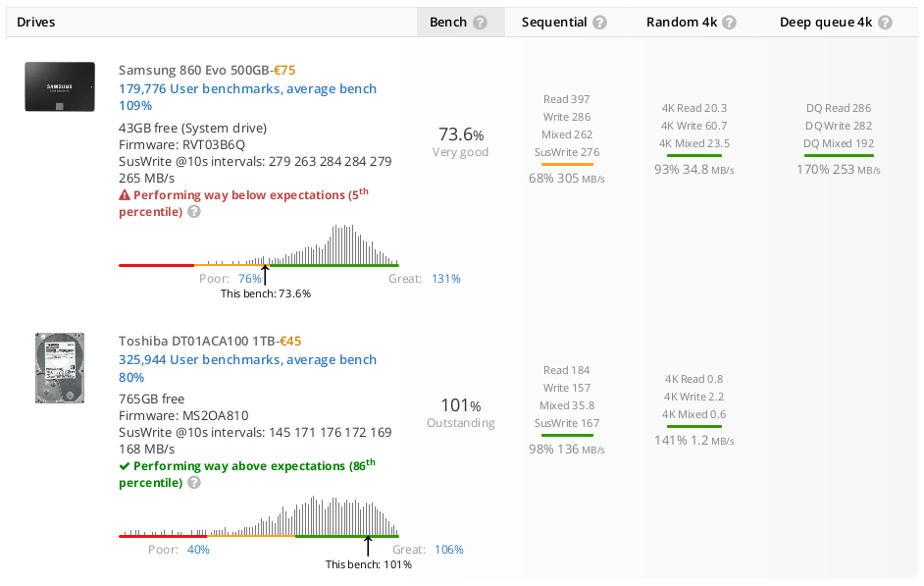
Task: Click the Samsung 860 Evo drive thumbnail
Action: (60, 86)
